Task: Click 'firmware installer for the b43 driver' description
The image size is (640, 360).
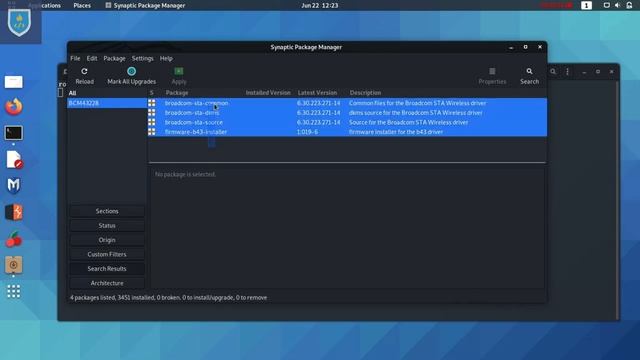Action: [396, 132]
